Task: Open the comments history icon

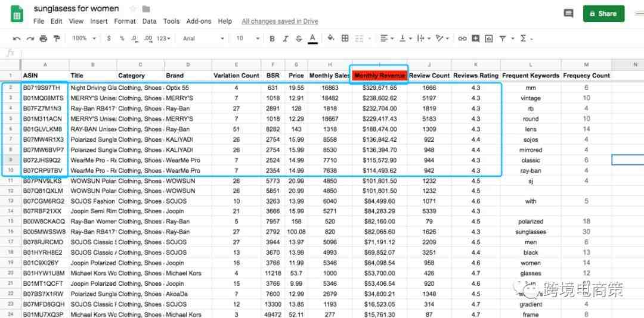Action: [x=568, y=14]
